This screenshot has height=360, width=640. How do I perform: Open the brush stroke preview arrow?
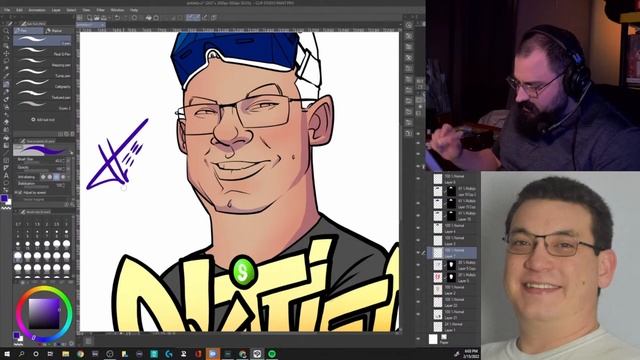tap(72, 152)
